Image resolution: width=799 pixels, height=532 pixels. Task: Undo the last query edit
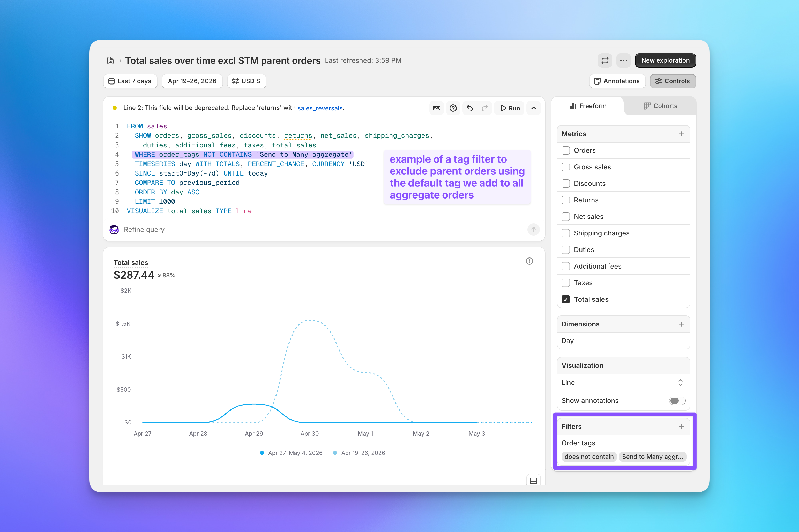(x=470, y=108)
